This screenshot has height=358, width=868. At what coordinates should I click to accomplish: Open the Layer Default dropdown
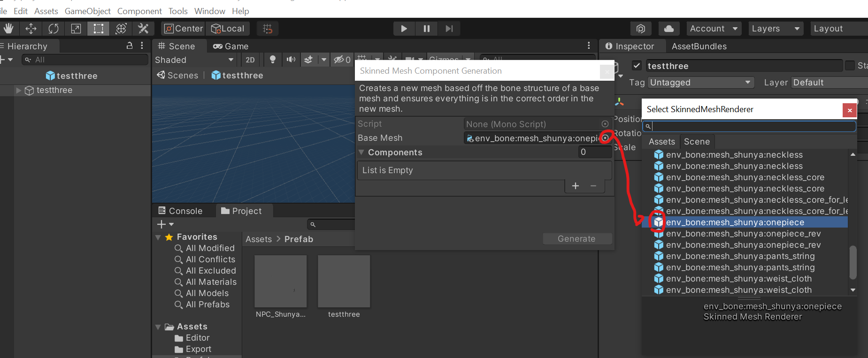click(830, 83)
